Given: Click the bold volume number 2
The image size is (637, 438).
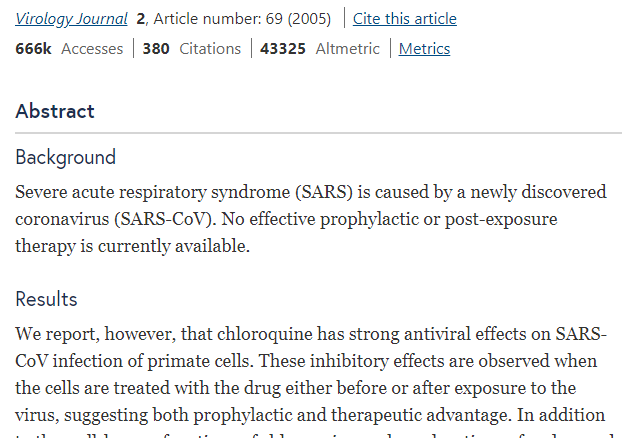Looking at the screenshot, I should (141, 19).
